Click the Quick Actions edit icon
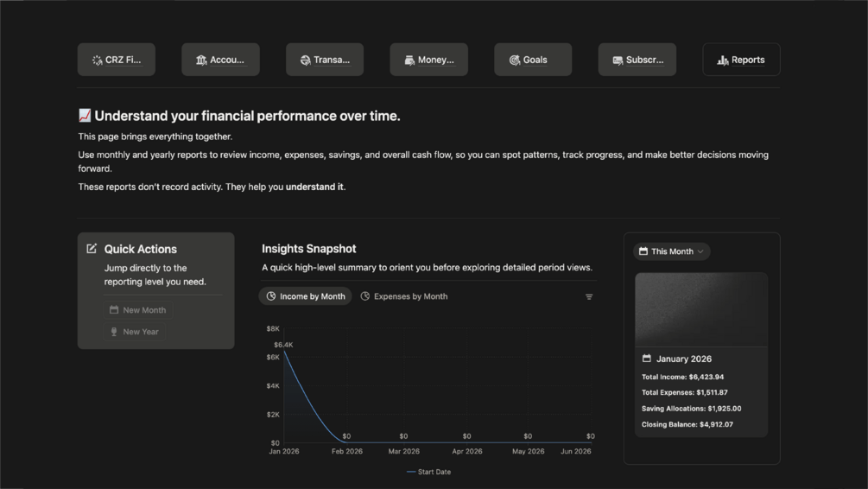Image resolution: width=868 pixels, height=489 pixels. [92, 249]
